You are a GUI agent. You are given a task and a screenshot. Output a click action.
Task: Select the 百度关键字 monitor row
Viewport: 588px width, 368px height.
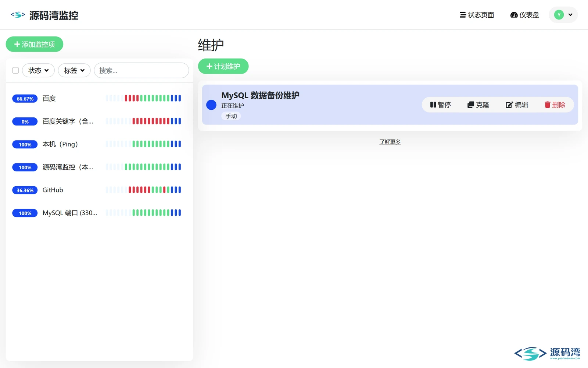tap(99, 121)
